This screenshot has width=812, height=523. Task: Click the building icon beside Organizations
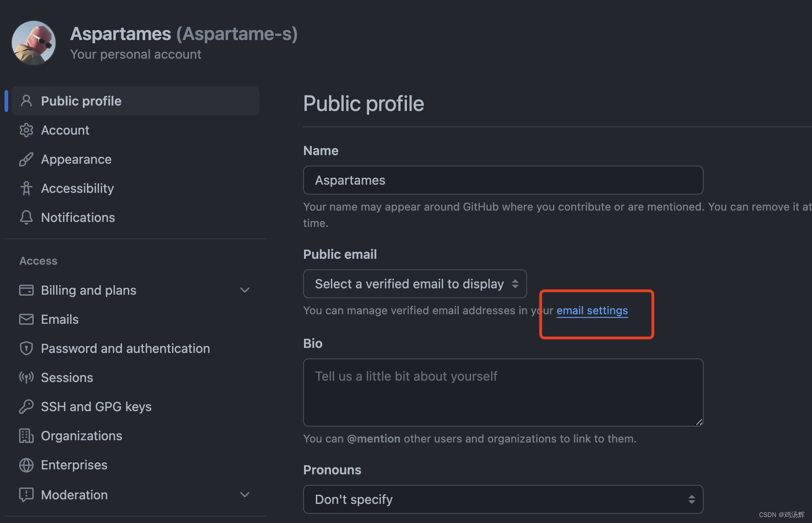pyautogui.click(x=26, y=436)
